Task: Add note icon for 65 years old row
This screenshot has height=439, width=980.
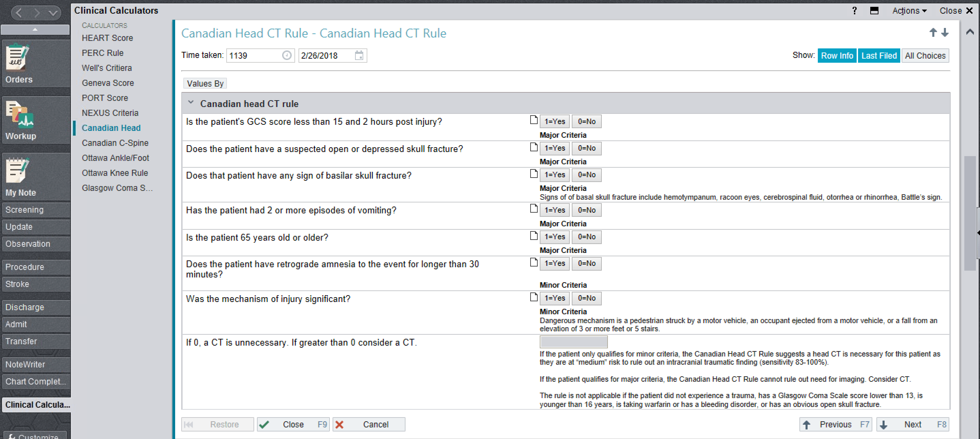Action: tap(534, 236)
